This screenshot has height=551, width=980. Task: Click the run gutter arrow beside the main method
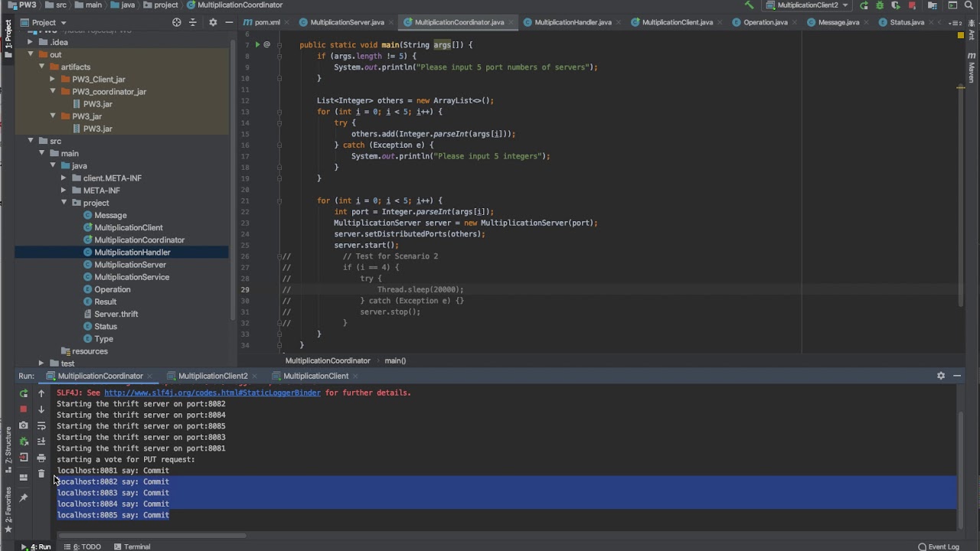pyautogui.click(x=257, y=44)
